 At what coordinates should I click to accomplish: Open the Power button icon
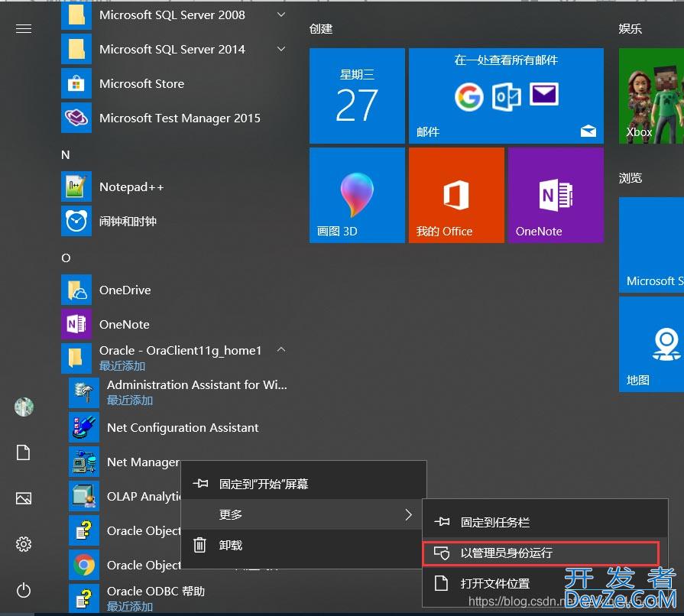point(24,590)
